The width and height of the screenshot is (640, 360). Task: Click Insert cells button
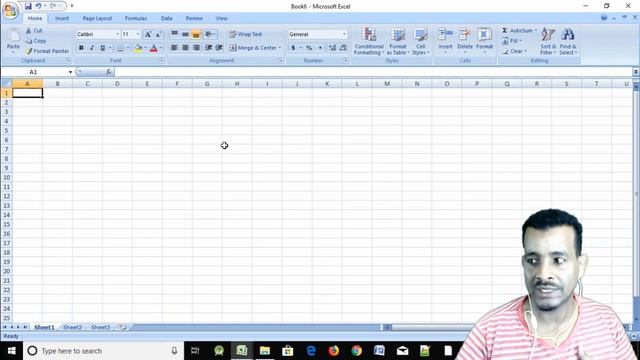(445, 40)
